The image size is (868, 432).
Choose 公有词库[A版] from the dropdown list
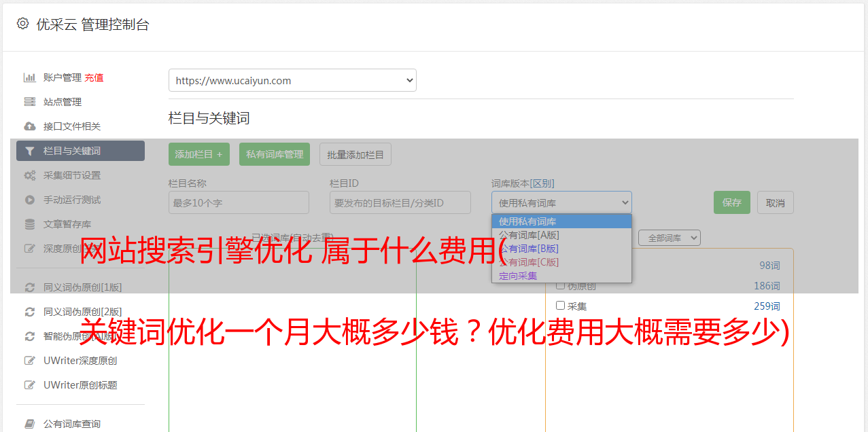[529, 235]
